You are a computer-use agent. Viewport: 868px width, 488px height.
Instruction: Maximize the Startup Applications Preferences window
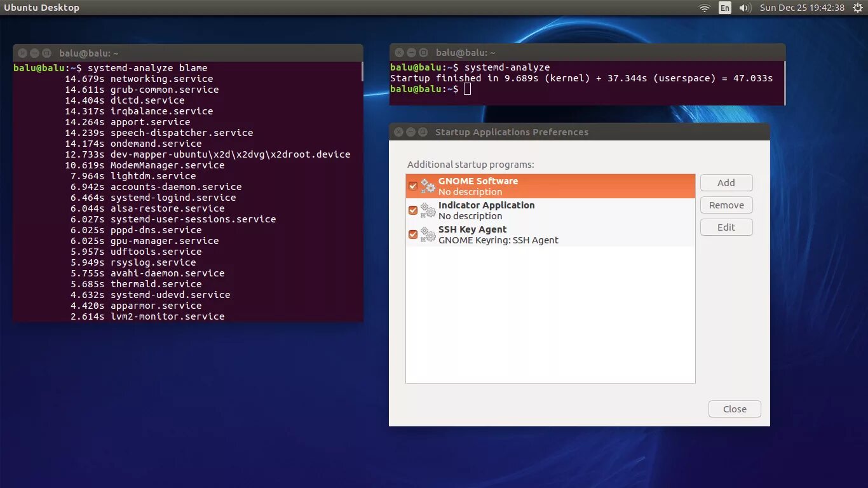point(423,132)
